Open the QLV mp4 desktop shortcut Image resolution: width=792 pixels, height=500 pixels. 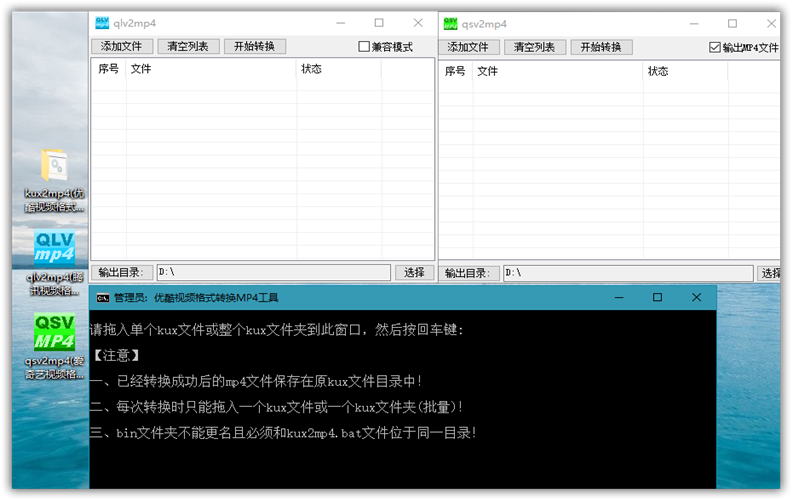tap(54, 249)
